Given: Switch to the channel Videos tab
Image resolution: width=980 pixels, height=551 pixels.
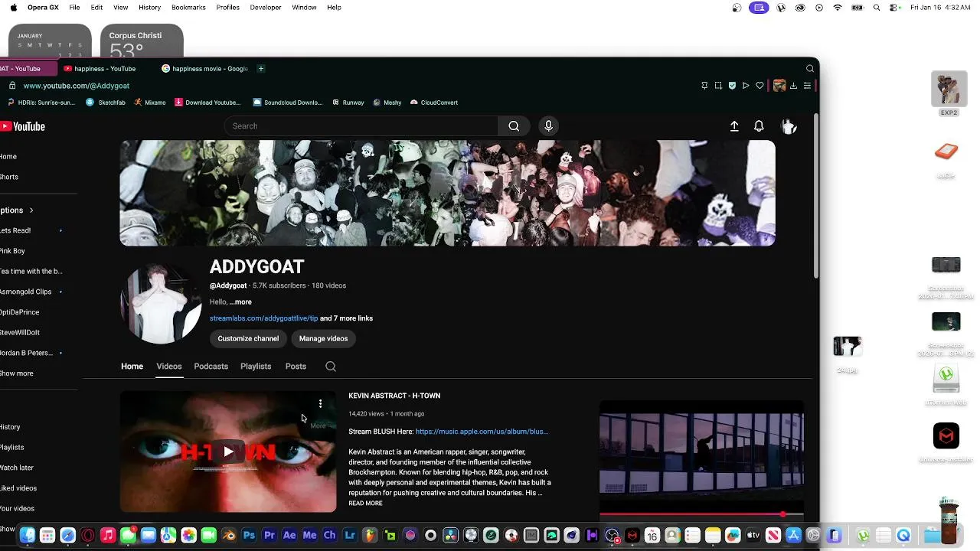Looking at the screenshot, I should click(x=169, y=367).
